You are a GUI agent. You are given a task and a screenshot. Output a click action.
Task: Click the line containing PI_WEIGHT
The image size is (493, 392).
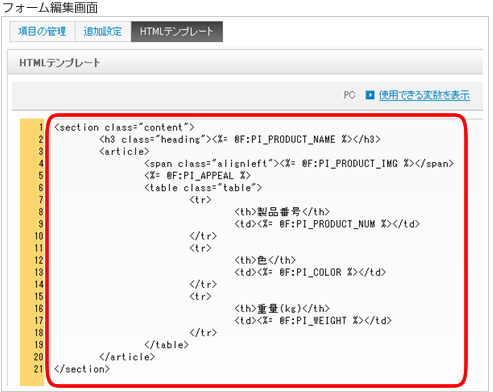[313, 320]
